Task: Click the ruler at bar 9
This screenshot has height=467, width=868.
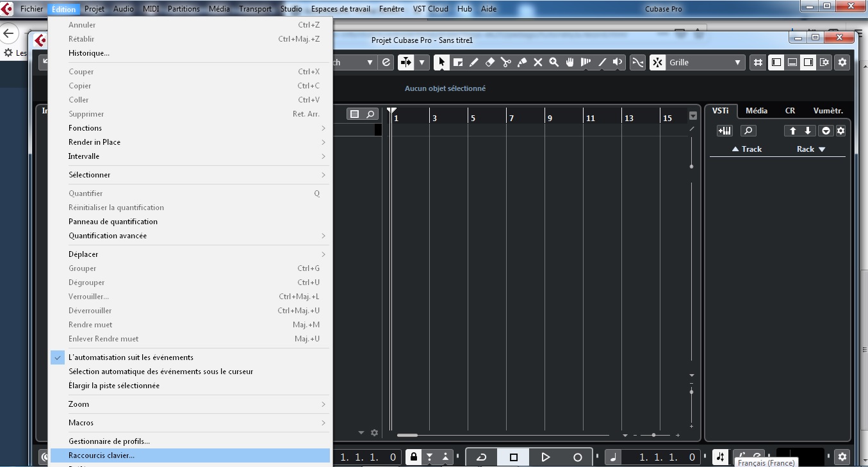Action: tap(550, 118)
